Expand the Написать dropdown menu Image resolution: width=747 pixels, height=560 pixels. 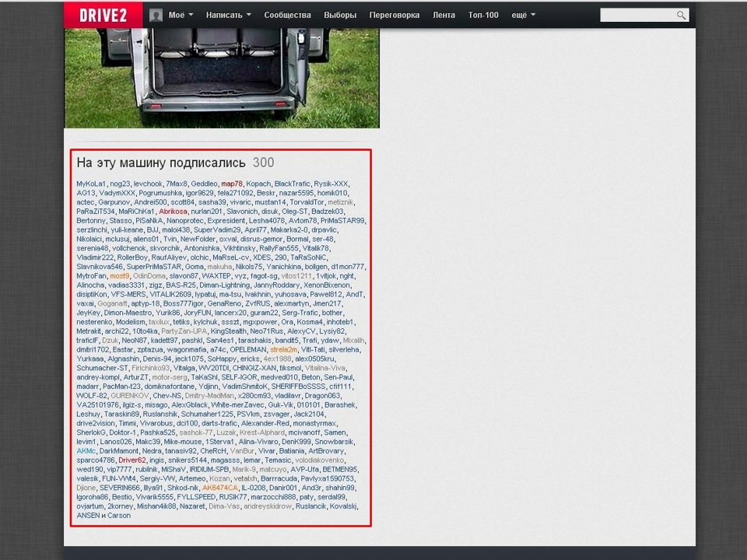click(x=228, y=16)
